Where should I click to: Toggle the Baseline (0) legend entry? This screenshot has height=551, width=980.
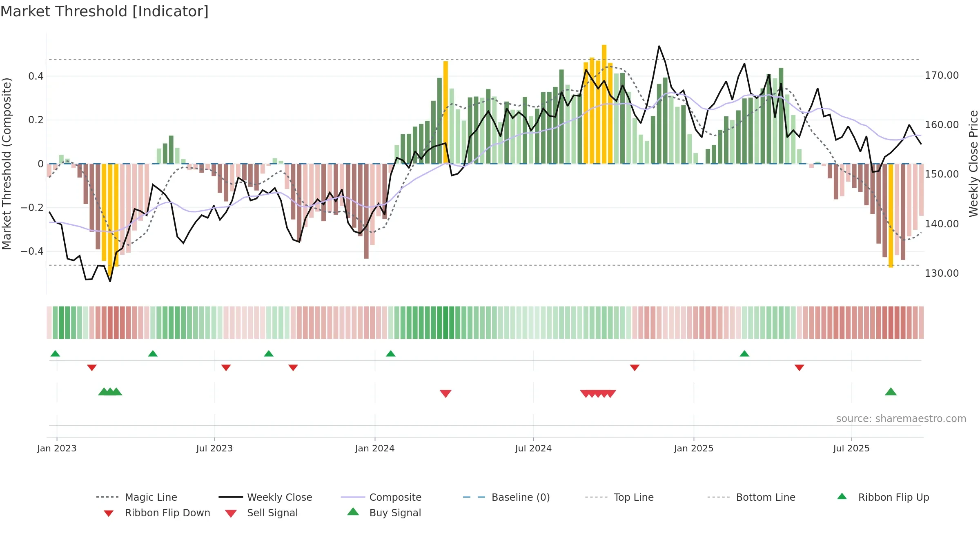pyautogui.click(x=506, y=497)
